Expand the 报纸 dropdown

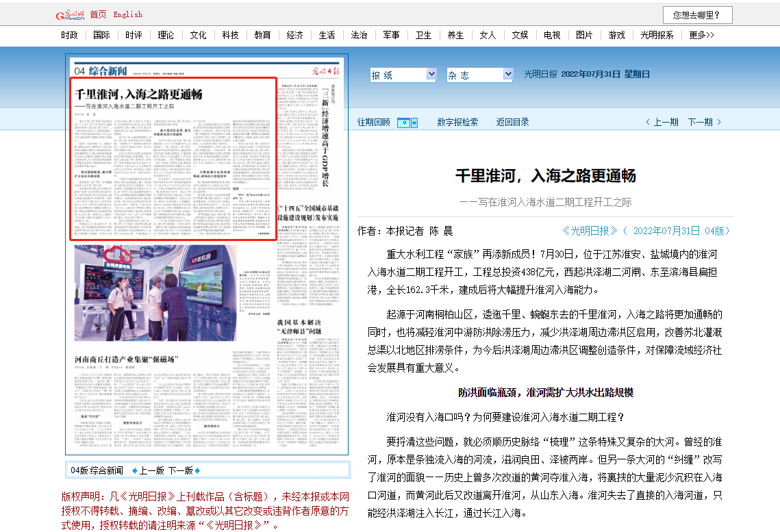[x=403, y=75]
